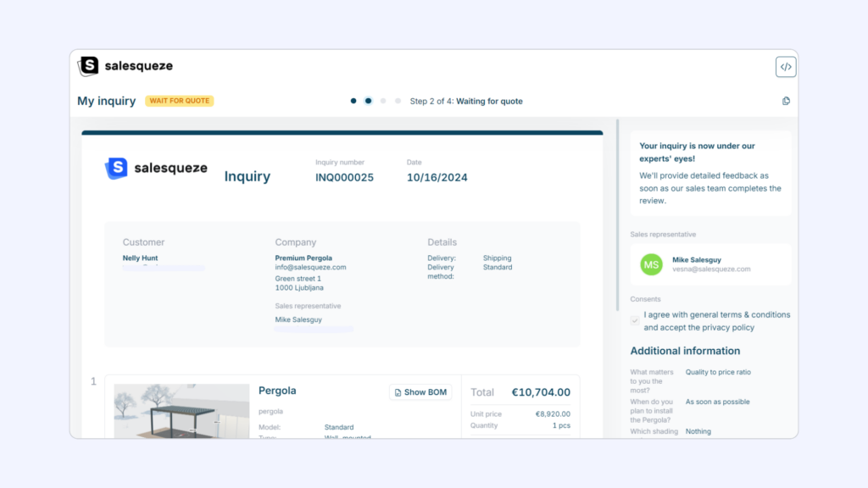
Task: Click the Show BOM button
Action: coord(420,392)
